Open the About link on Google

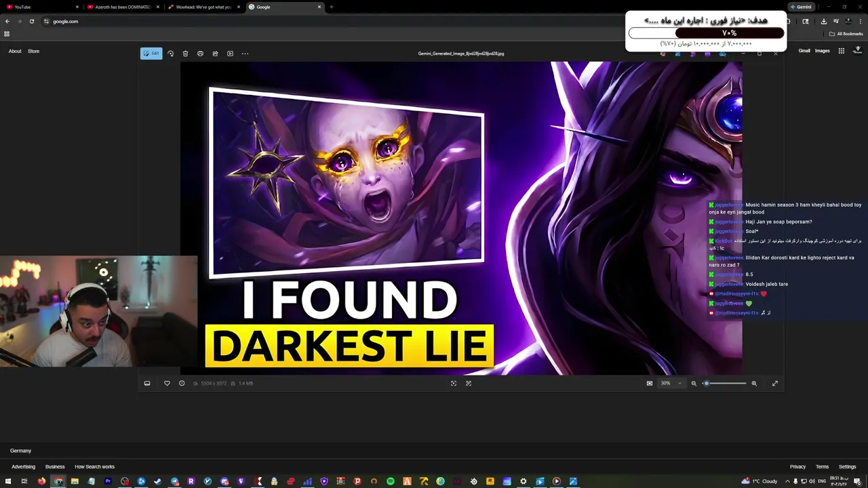(x=15, y=51)
